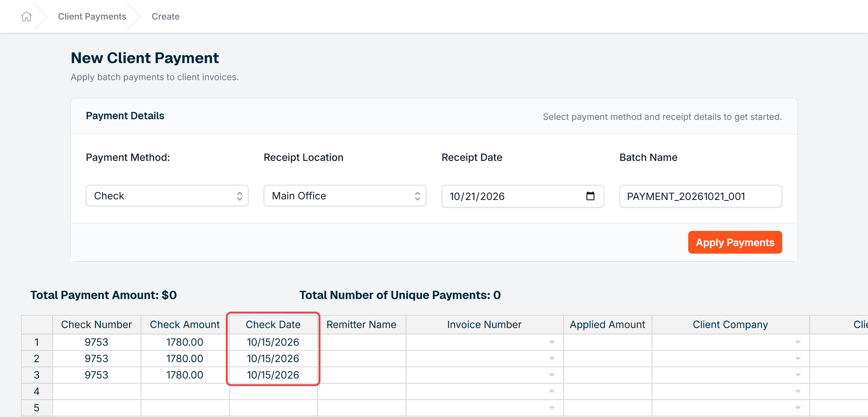The width and height of the screenshot is (868, 417).
Task: Click Check Number 9753 in row 1
Action: point(97,342)
